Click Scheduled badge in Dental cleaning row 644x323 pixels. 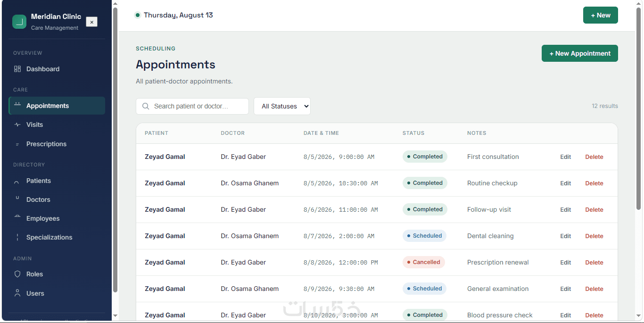pos(424,236)
